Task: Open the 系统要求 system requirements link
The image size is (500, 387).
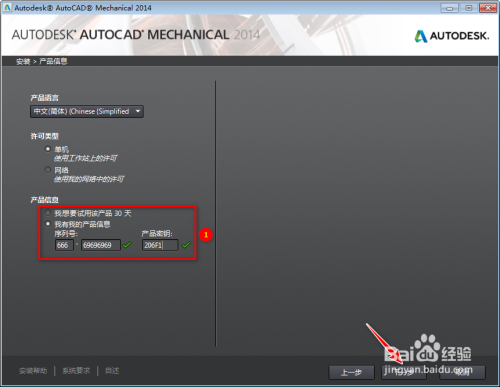Action: [x=76, y=371]
